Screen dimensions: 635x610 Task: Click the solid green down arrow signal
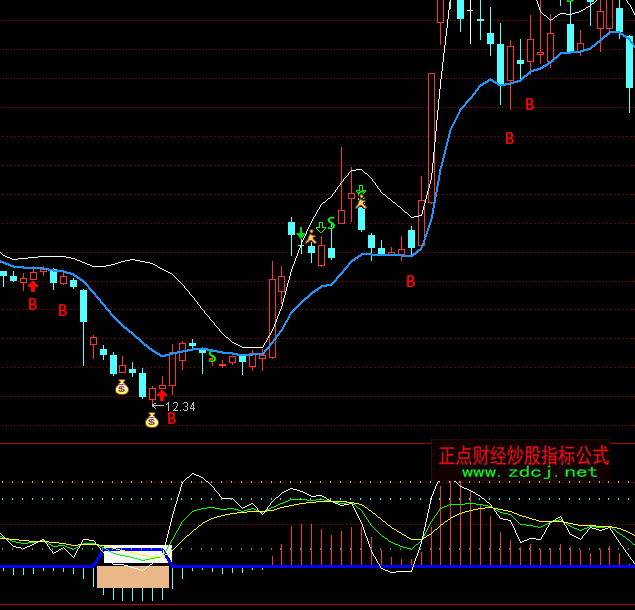(300, 233)
